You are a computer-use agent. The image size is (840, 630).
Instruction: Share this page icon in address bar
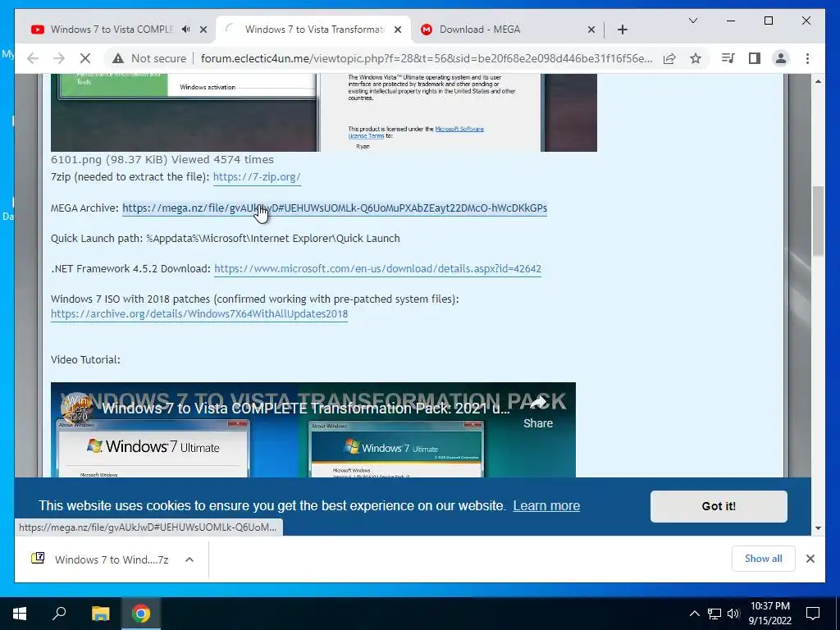click(669, 58)
